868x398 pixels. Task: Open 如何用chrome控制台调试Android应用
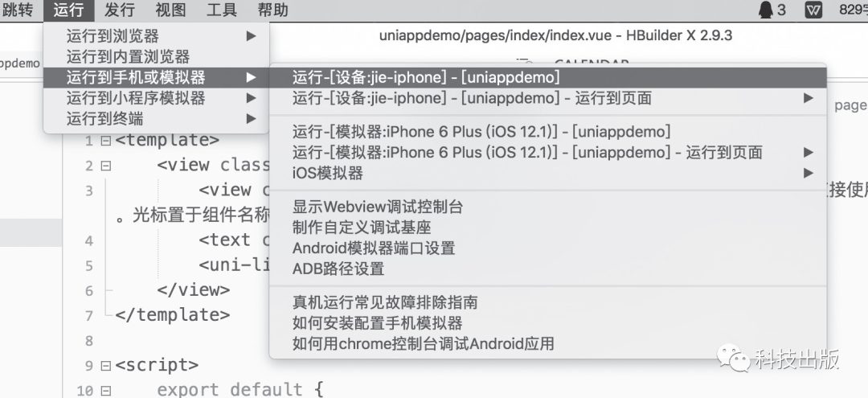pyautogui.click(x=548, y=344)
